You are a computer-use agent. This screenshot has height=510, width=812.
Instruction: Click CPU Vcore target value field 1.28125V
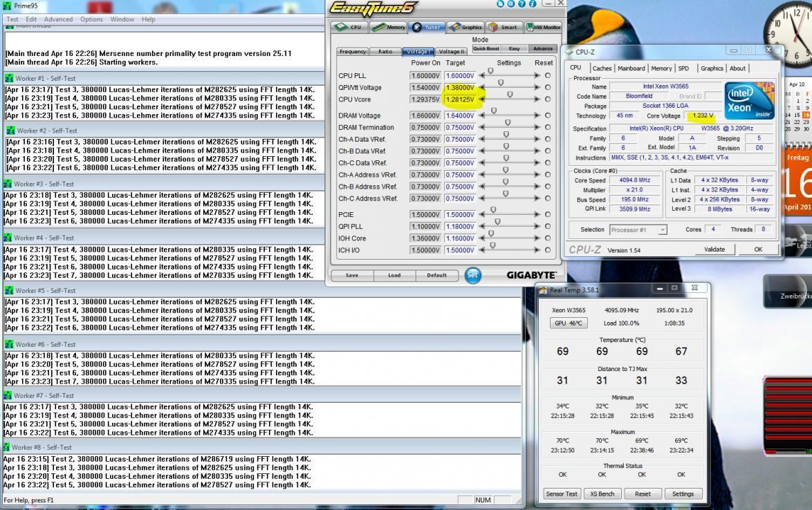(x=460, y=100)
